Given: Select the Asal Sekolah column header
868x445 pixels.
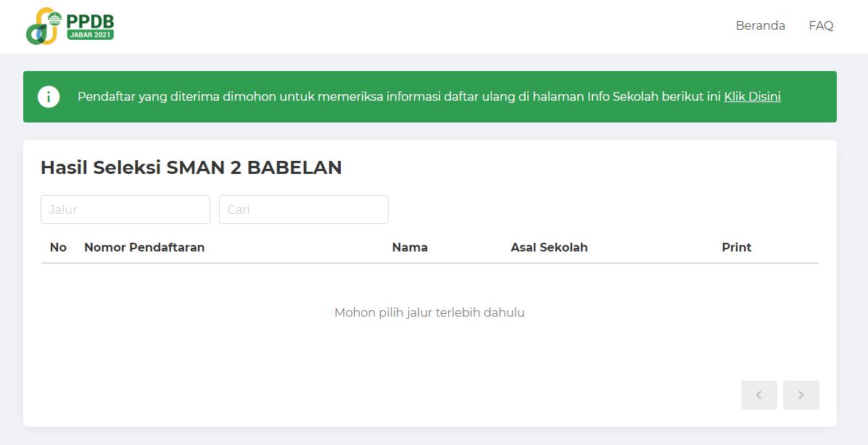Looking at the screenshot, I should (x=549, y=247).
